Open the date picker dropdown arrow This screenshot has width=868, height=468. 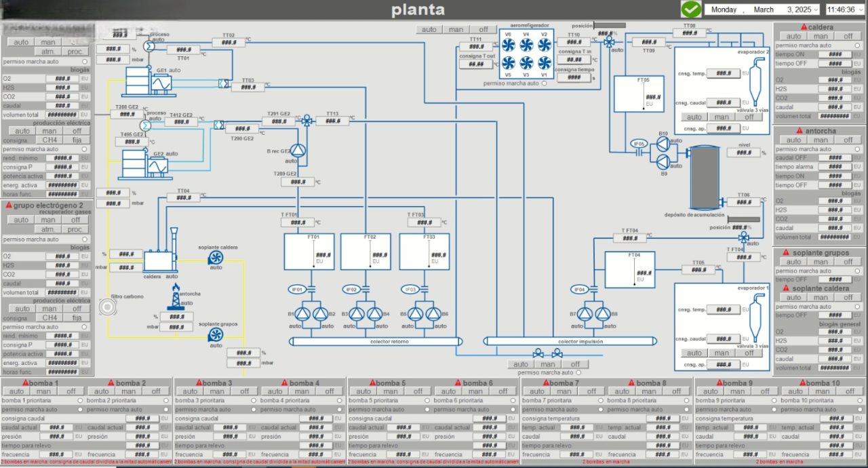click(817, 9)
